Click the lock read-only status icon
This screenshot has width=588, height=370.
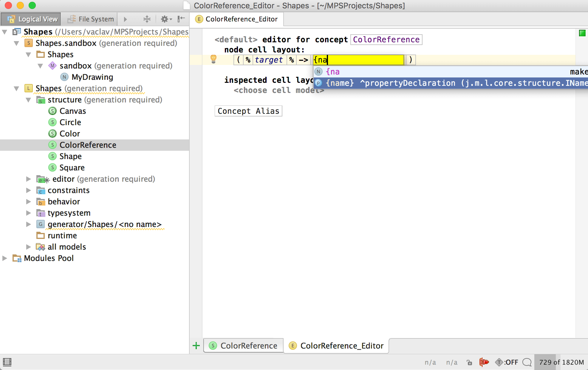tap(469, 362)
